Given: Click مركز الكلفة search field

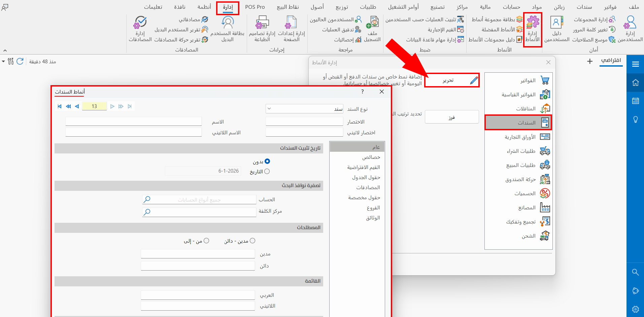Looking at the screenshot, I should pyautogui.click(x=199, y=212).
